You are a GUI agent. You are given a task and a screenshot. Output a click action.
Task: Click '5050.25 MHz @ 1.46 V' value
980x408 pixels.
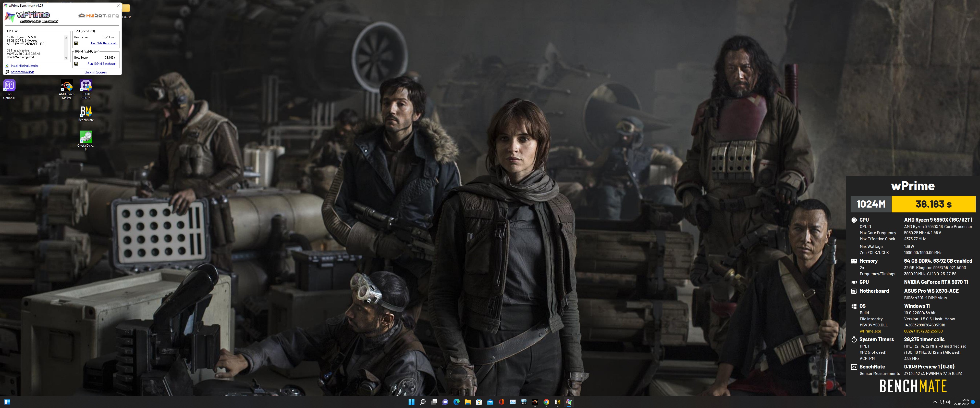click(x=922, y=233)
